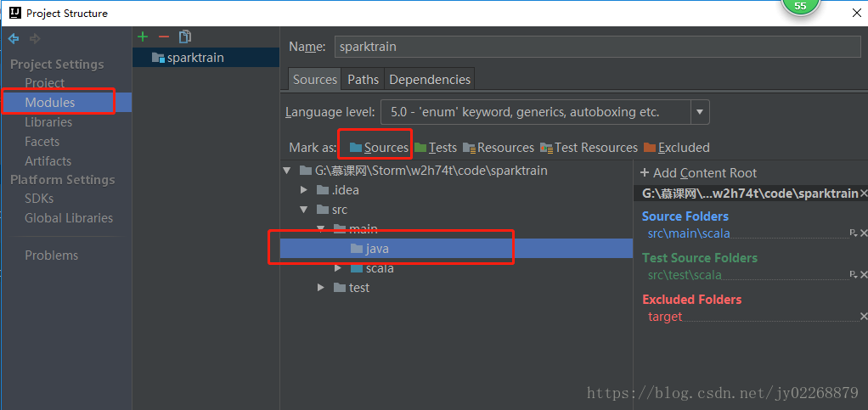This screenshot has height=410, width=868.
Task: Edit properties icon for src\main\scala
Action: tap(853, 233)
